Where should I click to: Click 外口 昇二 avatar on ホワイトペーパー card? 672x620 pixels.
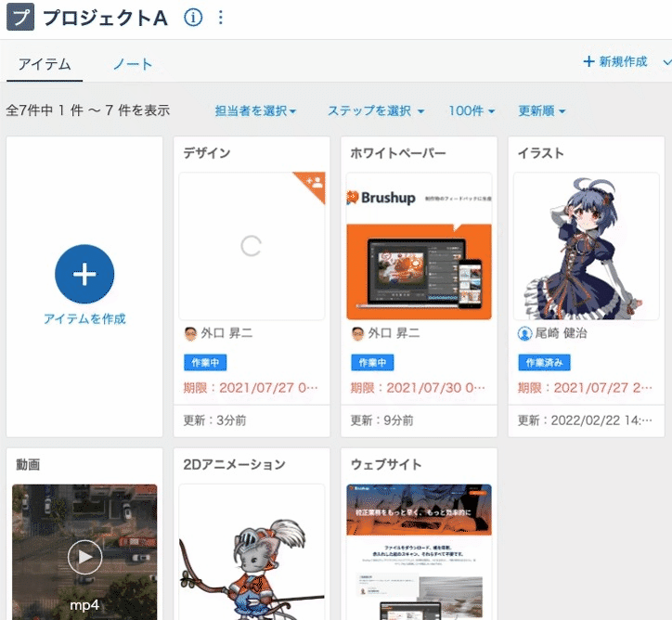click(357, 333)
